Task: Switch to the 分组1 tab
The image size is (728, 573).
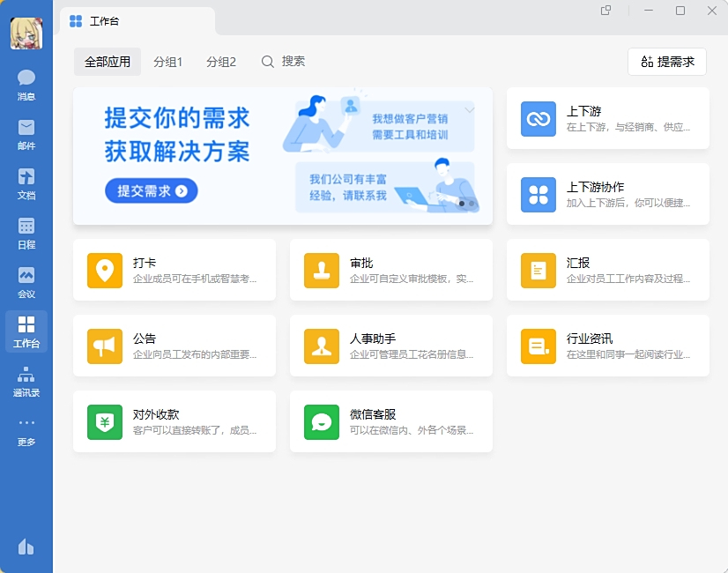Action: click(x=168, y=62)
